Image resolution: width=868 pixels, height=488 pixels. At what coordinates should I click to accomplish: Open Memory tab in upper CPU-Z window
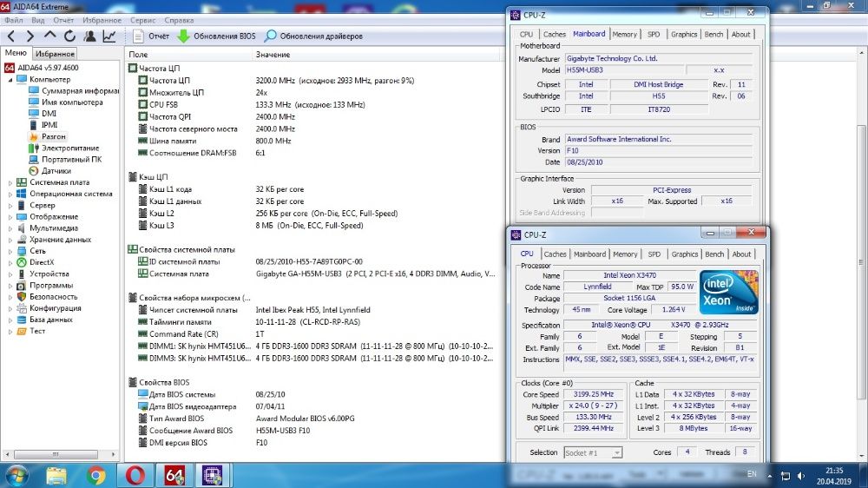pos(624,35)
